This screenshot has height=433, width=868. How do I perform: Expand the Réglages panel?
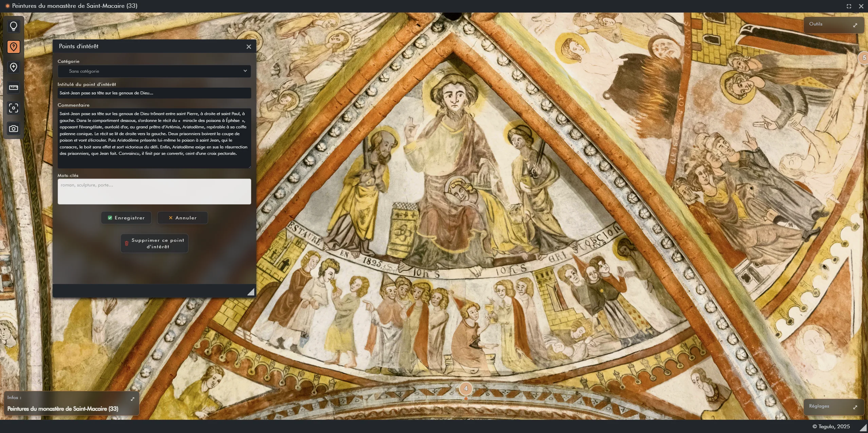[855, 407]
